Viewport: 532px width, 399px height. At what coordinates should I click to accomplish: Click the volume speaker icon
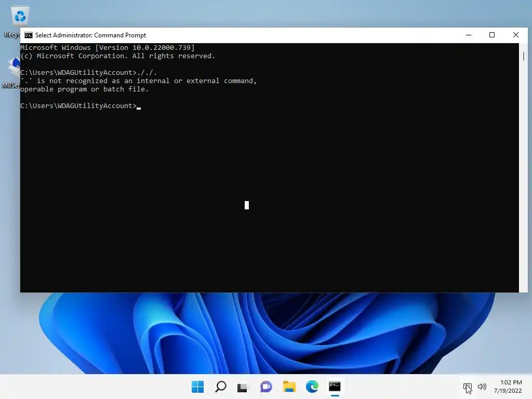click(x=482, y=387)
